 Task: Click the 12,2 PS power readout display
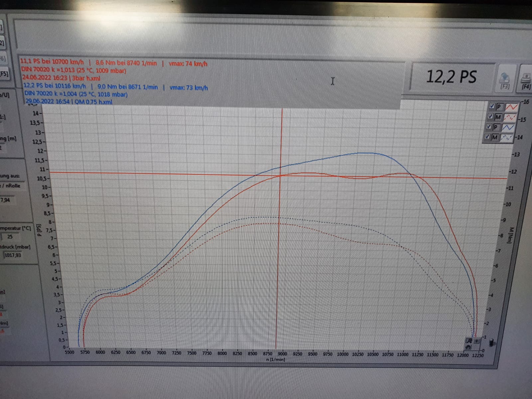coord(451,77)
